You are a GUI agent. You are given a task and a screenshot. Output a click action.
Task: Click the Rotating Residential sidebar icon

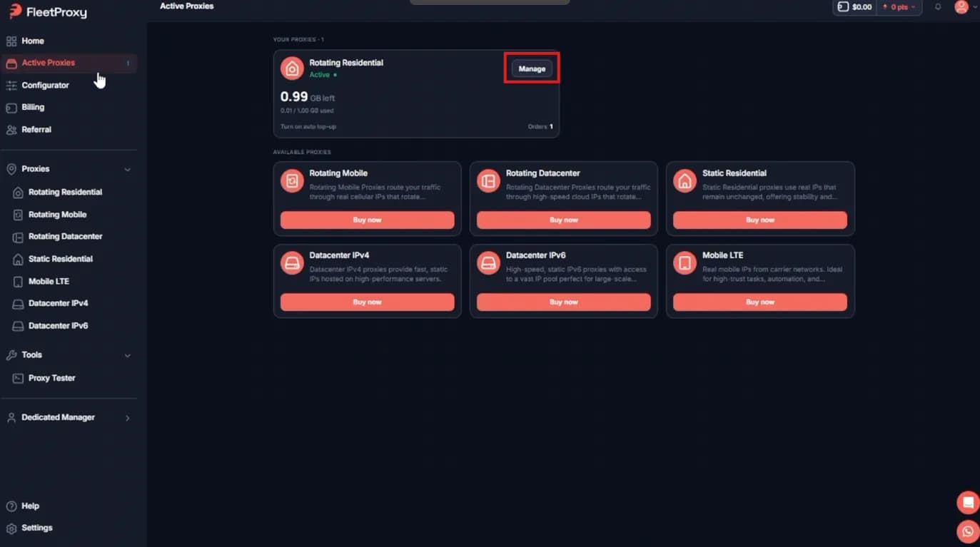click(x=19, y=193)
